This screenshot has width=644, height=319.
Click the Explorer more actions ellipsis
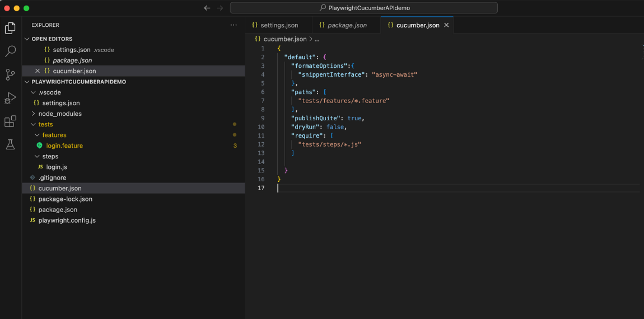pyautogui.click(x=234, y=25)
